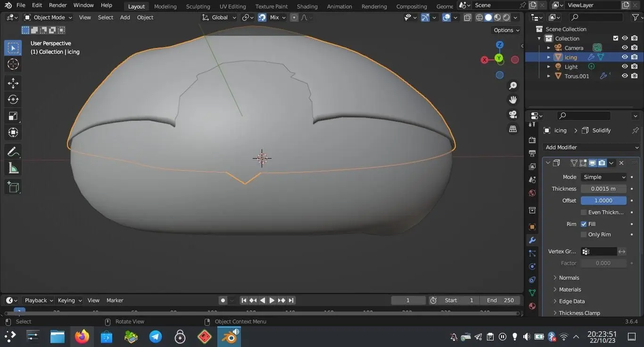644x347 pixels.
Task: Enable the Even Thickness checkbox
Action: 584,212
